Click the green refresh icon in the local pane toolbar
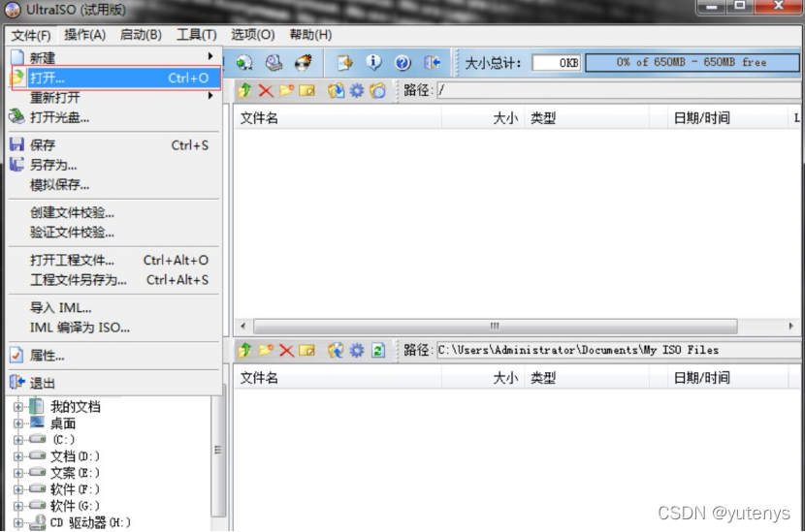 click(378, 351)
